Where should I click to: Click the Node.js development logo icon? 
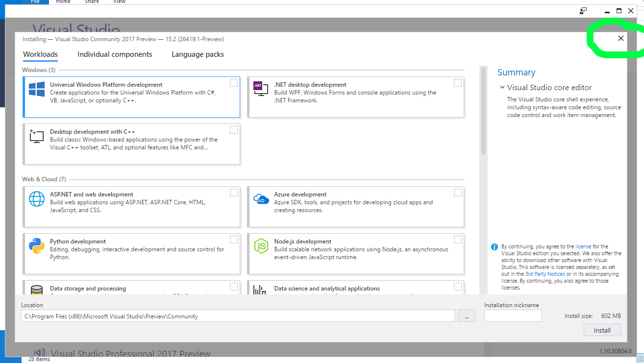point(261,245)
